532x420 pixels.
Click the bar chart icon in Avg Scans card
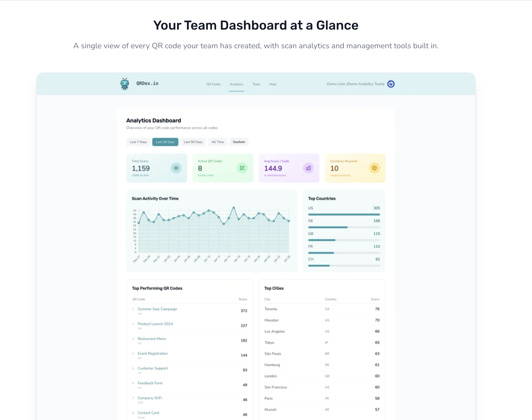[x=308, y=168]
